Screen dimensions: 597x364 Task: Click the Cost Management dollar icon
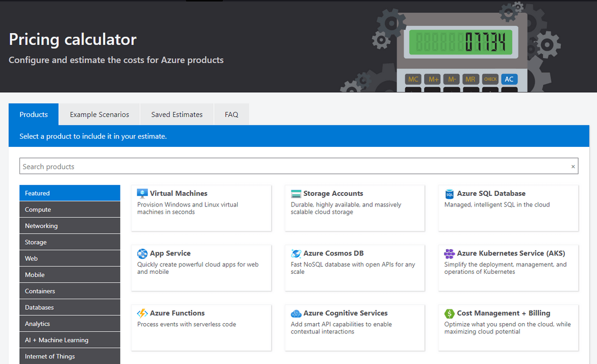pos(449,314)
